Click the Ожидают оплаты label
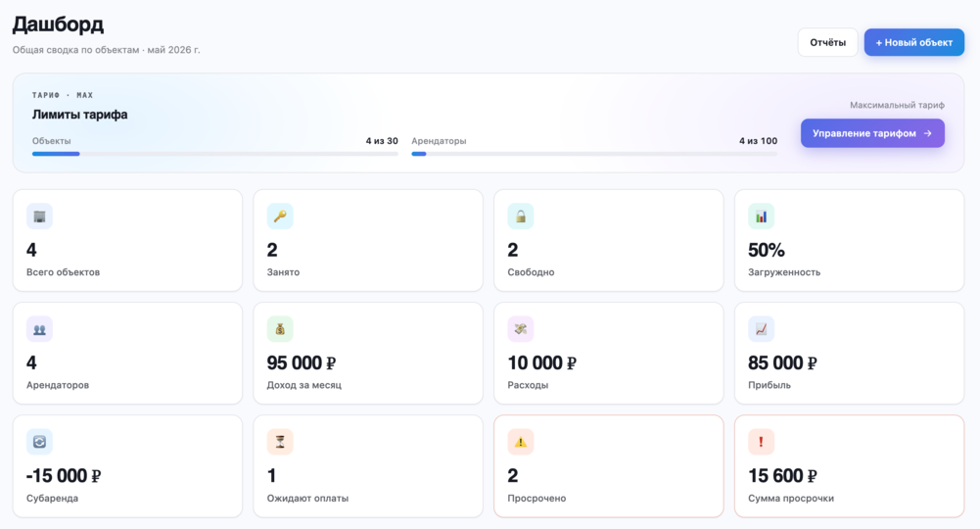The width and height of the screenshot is (980, 529). pyautogui.click(x=307, y=499)
